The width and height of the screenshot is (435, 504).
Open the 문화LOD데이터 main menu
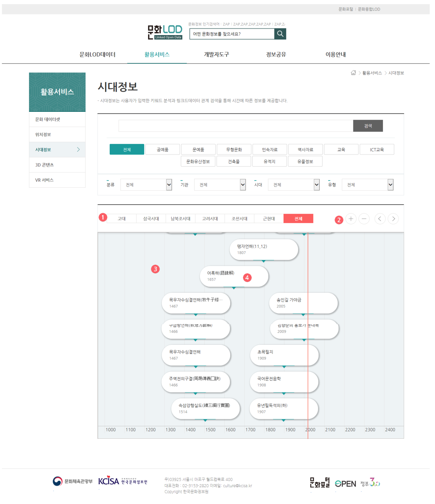point(98,54)
